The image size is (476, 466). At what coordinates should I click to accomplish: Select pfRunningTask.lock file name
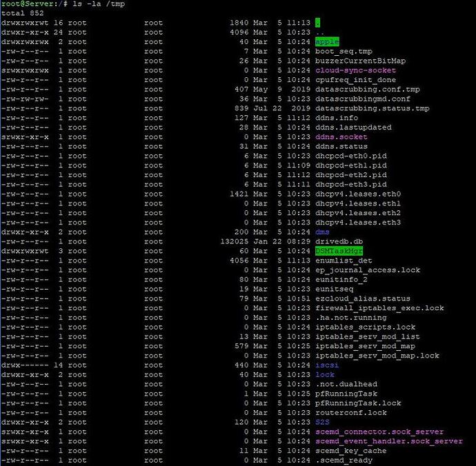click(x=358, y=403)
